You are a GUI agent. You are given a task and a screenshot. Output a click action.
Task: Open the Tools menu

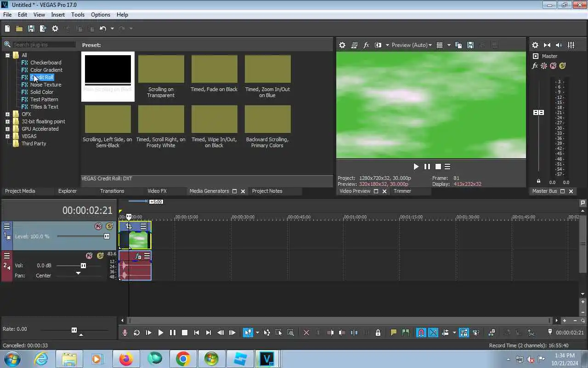pos(78,15)
